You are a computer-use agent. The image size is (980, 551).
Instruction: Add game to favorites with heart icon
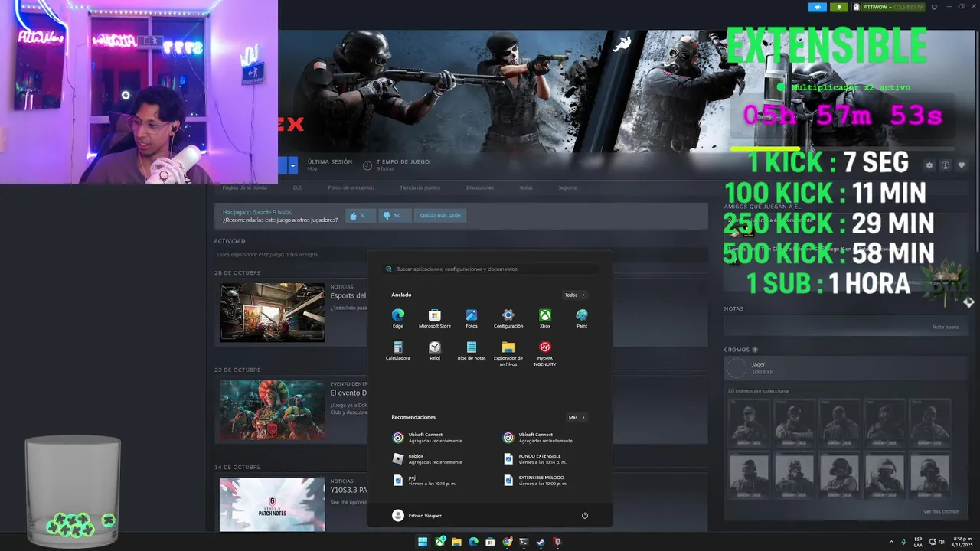[962, 165]
